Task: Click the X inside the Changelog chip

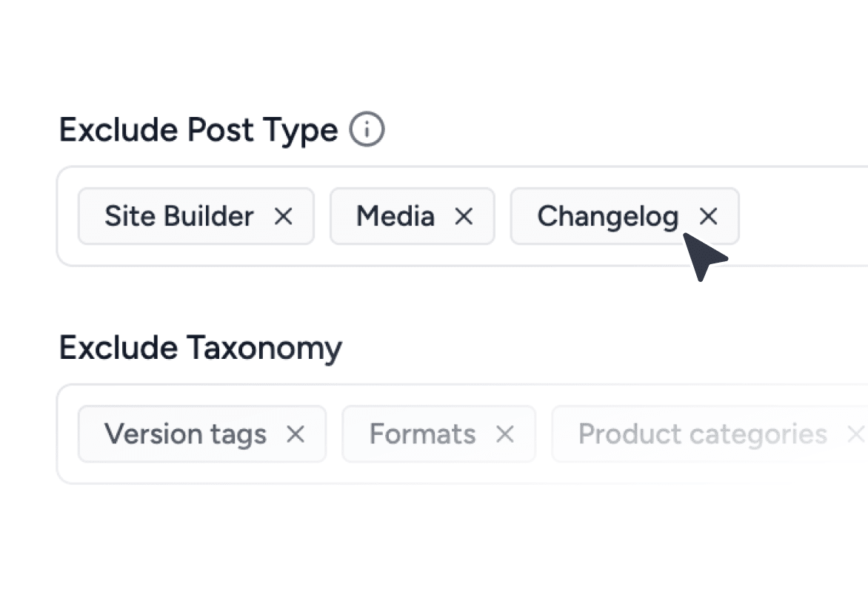Action: [708, 216]
